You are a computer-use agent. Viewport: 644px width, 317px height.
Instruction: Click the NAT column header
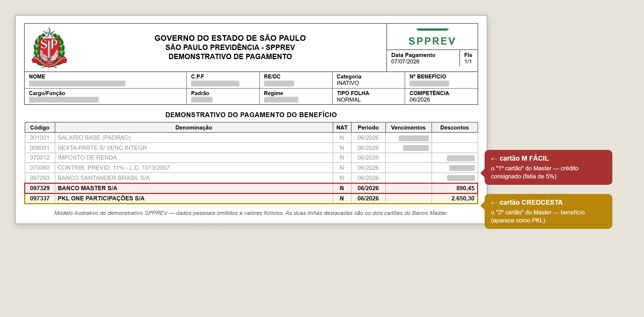click(342, 128)
